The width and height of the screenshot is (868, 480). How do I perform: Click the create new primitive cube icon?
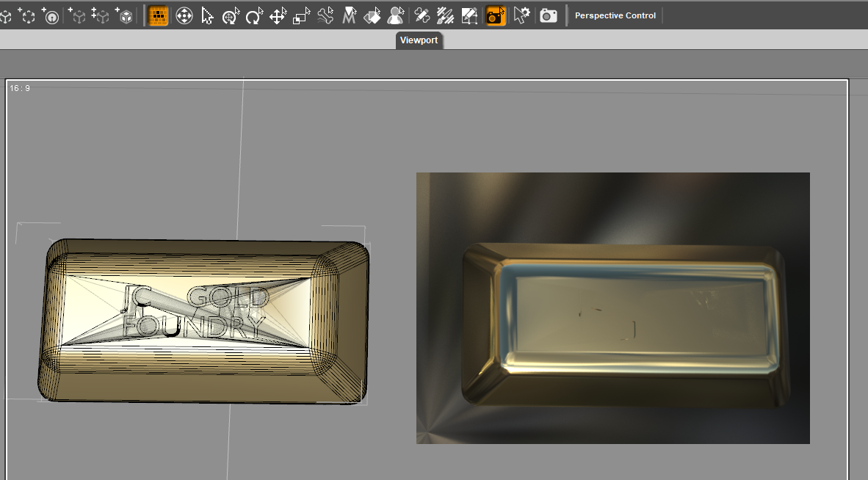(5, 16)
